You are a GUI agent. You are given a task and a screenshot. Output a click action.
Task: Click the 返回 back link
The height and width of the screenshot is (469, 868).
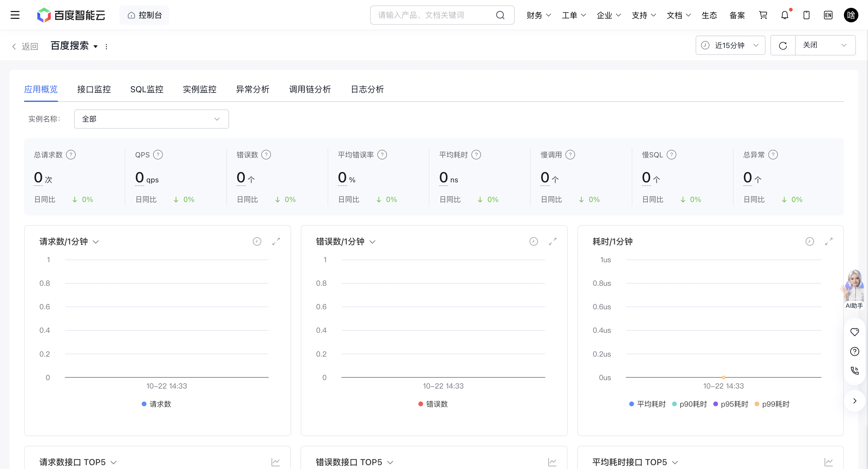click(x=25, y=46)
